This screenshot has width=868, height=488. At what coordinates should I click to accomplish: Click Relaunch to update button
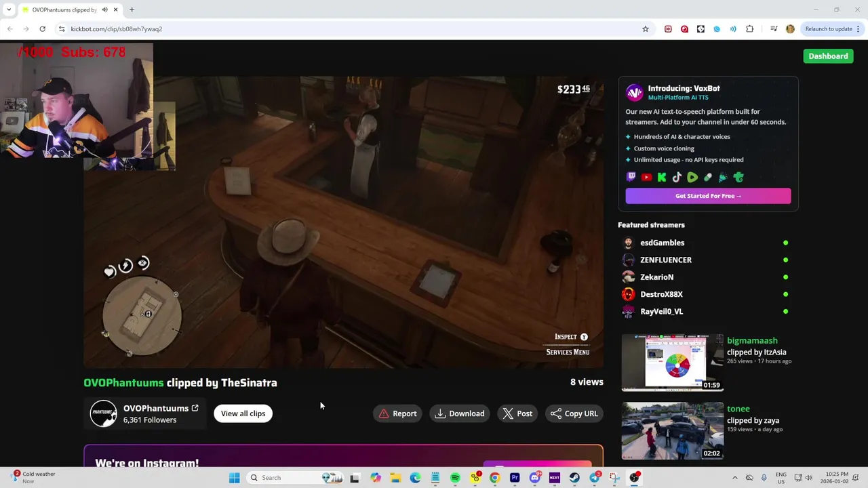(829, 29)
